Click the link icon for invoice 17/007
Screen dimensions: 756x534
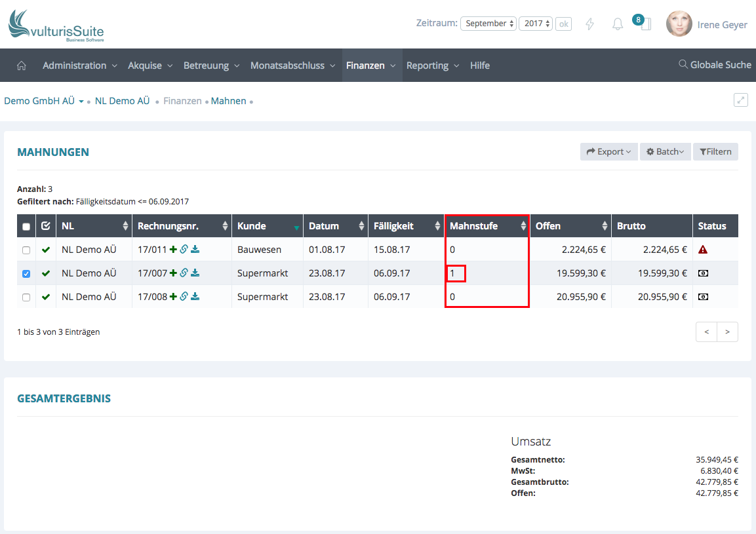click(184, 273)
